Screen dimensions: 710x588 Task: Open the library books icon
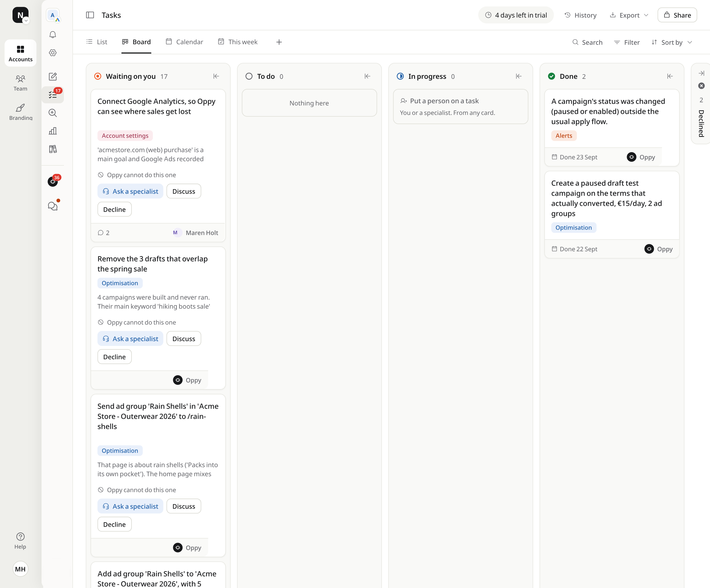pyautogui.click(x=53, y=149)
